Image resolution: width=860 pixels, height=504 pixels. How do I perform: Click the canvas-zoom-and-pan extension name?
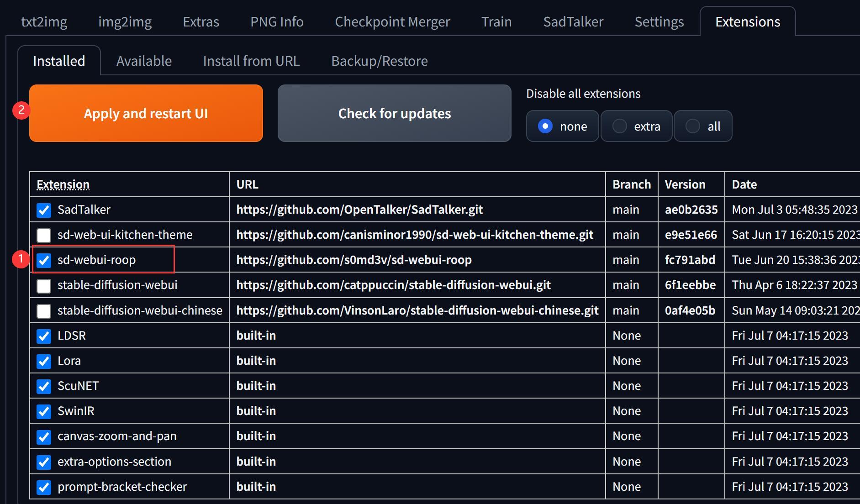click(117, 436)
